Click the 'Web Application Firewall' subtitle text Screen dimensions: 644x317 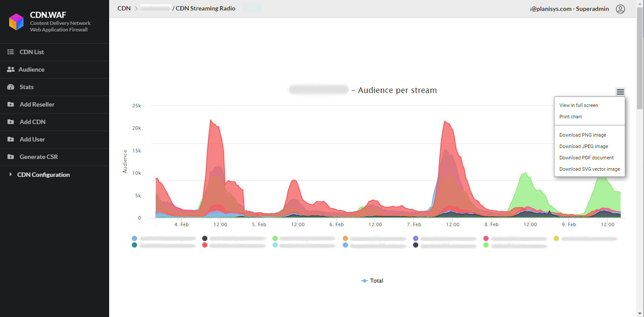pyautogui.click(x=59, y=30)
